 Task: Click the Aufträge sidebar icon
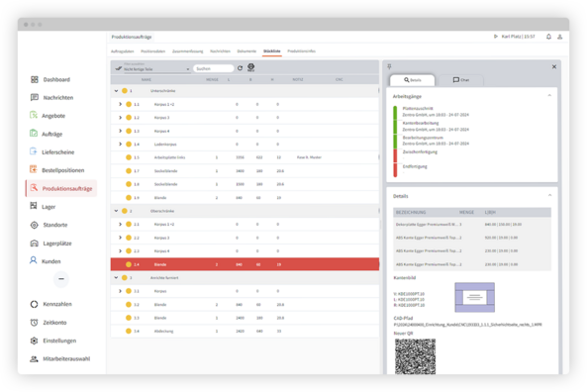click(x=34, y=134)
